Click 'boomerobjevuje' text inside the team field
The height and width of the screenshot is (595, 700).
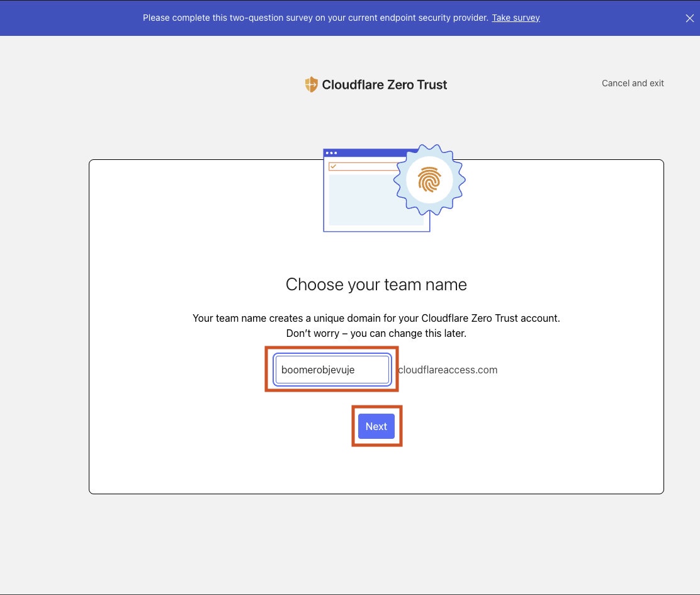(x=318, y=370)
